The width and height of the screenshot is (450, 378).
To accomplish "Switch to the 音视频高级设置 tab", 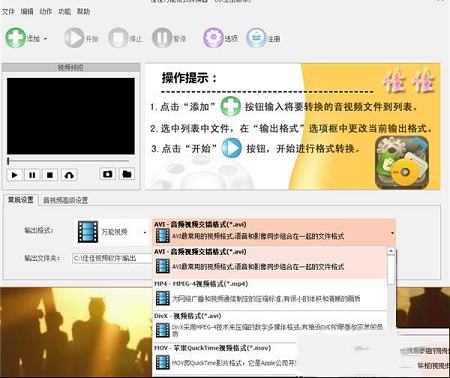I will point(66,200).
